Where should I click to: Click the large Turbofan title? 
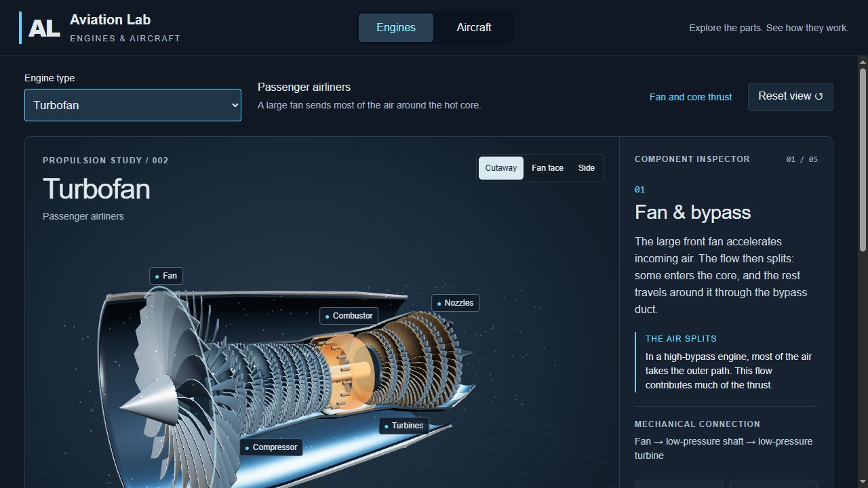click(96, 188)
